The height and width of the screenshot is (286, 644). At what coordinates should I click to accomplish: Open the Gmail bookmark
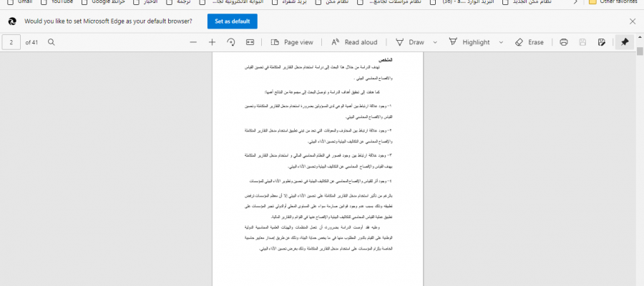click(x=20, y=1)
